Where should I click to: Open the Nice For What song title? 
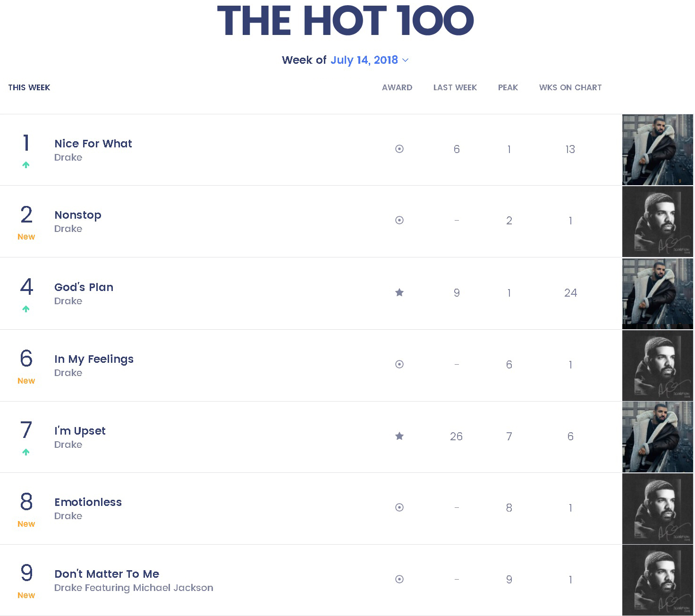pos(93,144)
